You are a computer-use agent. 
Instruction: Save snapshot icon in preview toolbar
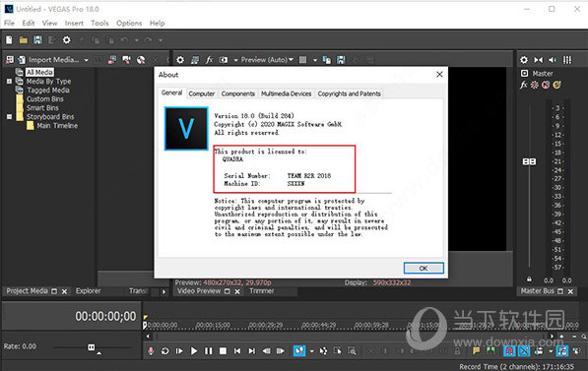click(341, 60)
